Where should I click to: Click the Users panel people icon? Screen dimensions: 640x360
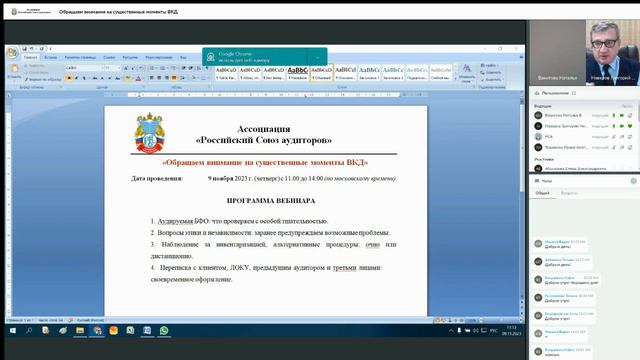pyautogui.click(x=537, y=93)
